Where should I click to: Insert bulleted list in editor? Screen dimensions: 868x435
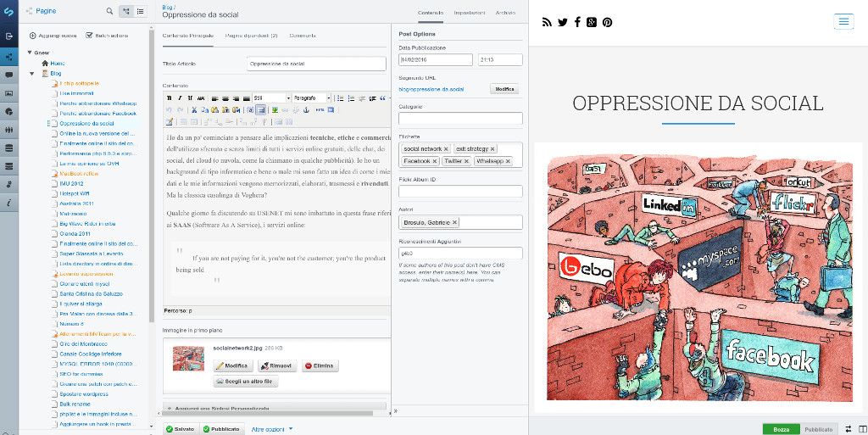tap(341, 98)
